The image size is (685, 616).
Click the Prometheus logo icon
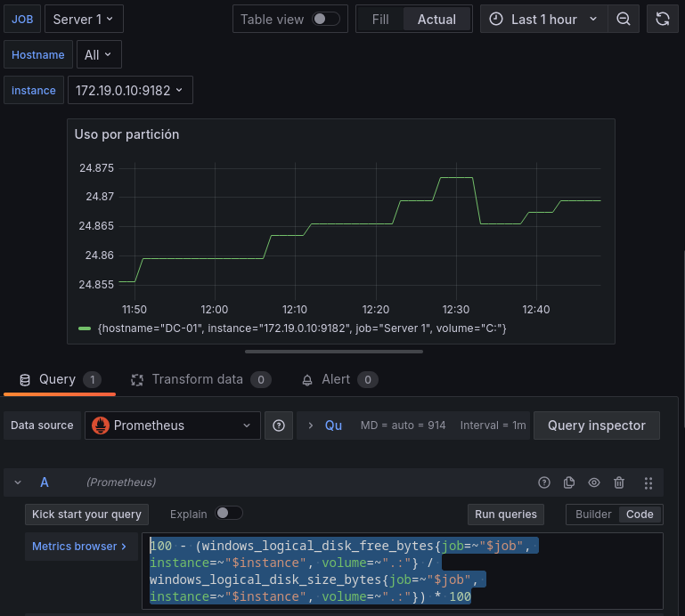[x=101, y=426]
